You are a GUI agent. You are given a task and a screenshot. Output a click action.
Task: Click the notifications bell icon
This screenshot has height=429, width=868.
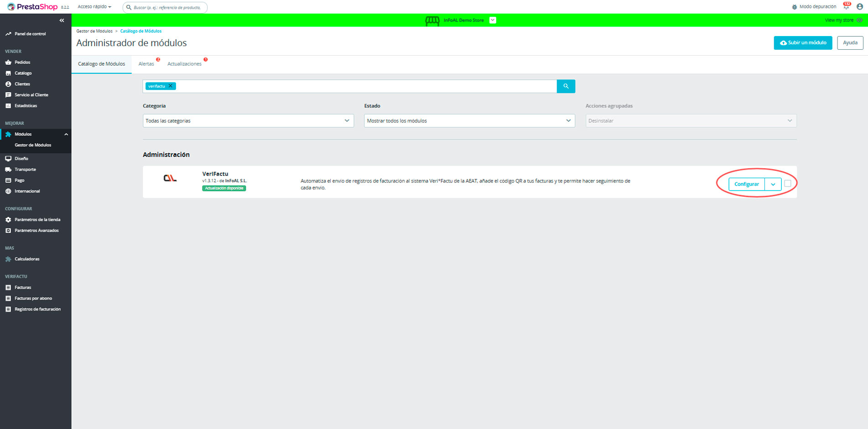coord(846,7)
